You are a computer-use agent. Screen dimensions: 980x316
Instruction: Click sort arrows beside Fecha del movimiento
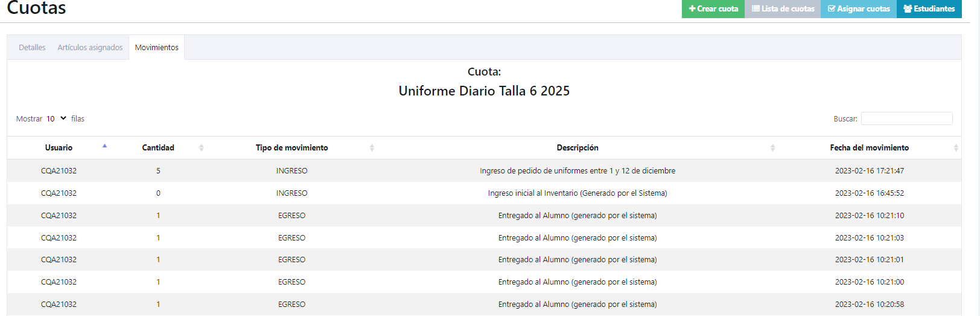956,147
